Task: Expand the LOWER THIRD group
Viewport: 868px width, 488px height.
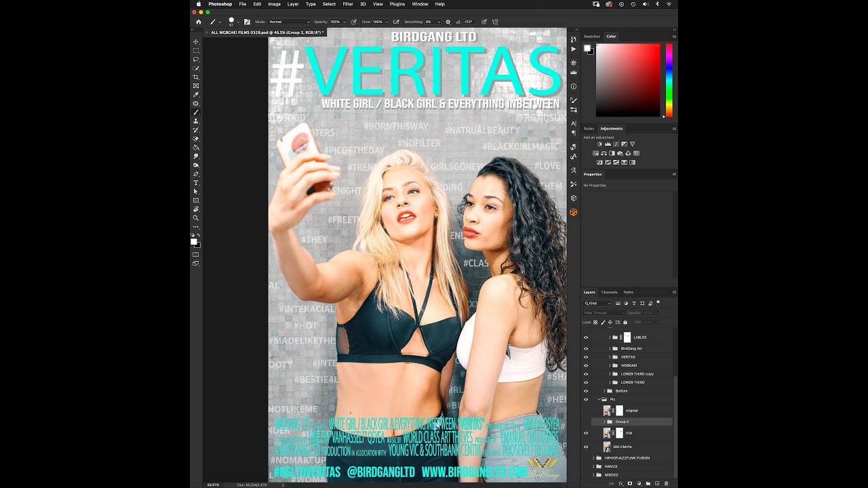Action: coord(609,382)
